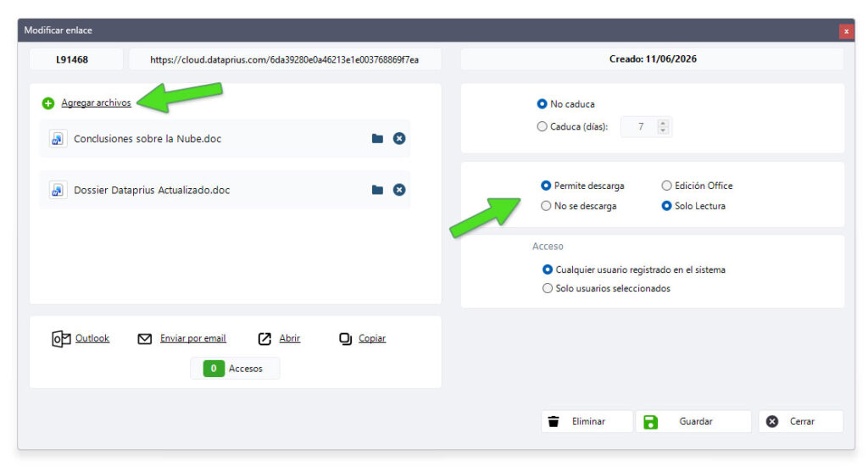Click the X circle icon on Cerrar
The width and height of the screenshot is (868, 472).
point(772,422)
